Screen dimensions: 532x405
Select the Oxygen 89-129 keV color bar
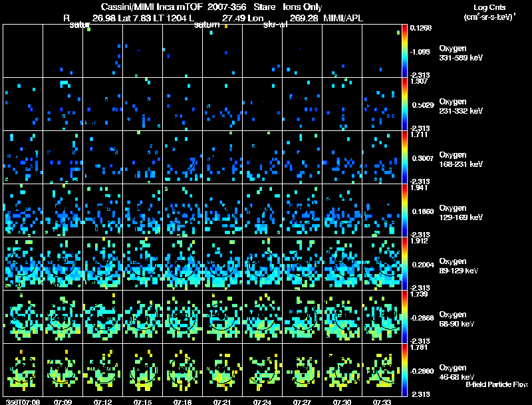pyautogui.click(x=405, y=264)
